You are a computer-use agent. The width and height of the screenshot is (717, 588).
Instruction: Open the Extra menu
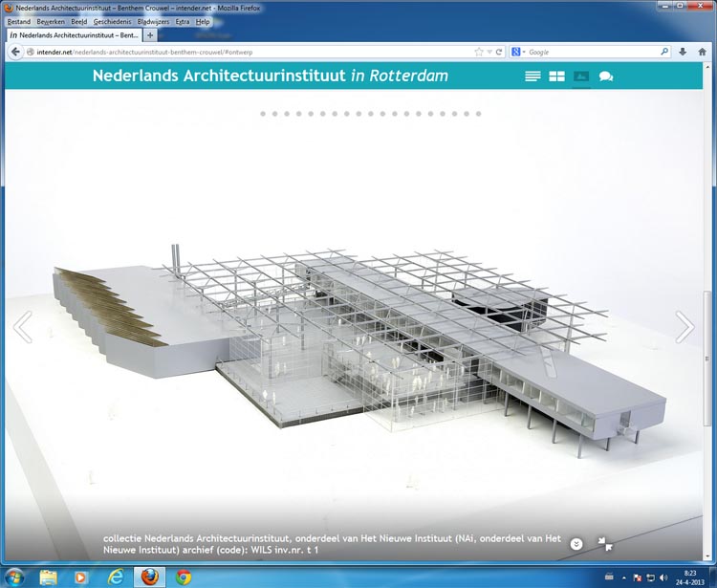click(183, 21)
